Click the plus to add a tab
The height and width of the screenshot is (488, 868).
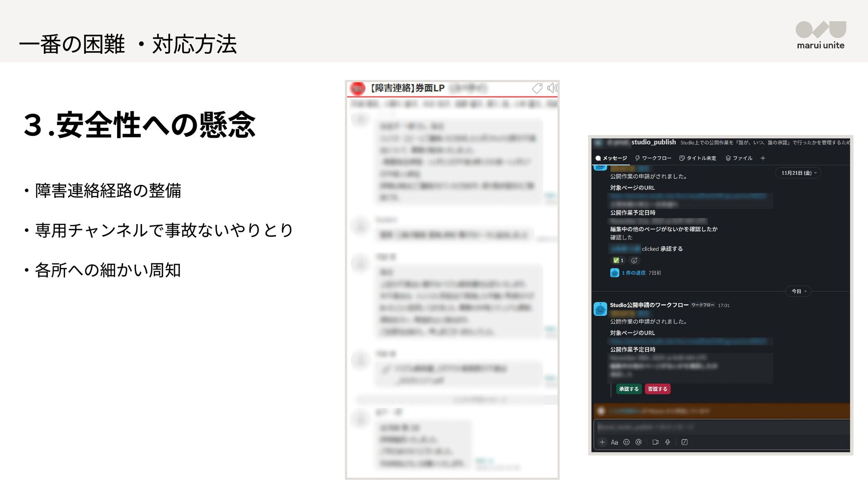pyautogui.click(x=763, y=158)
